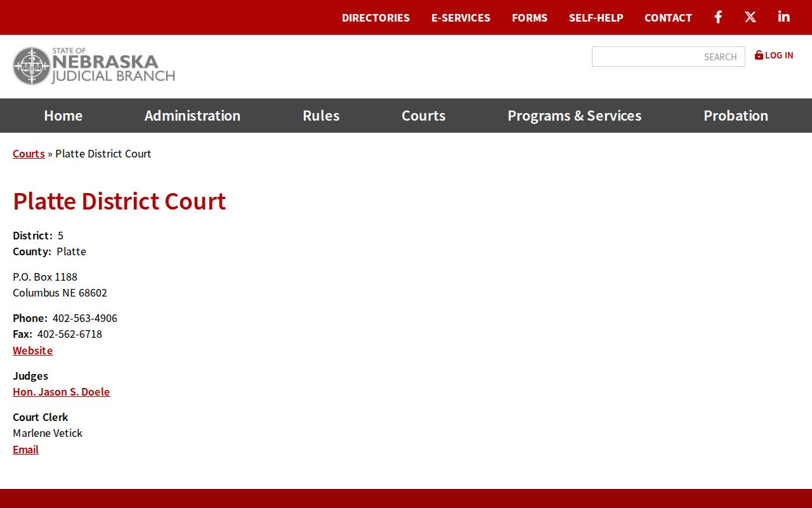Visit the court Website link
The height and width of the screenshot is (508, 812).
point(33,351)
